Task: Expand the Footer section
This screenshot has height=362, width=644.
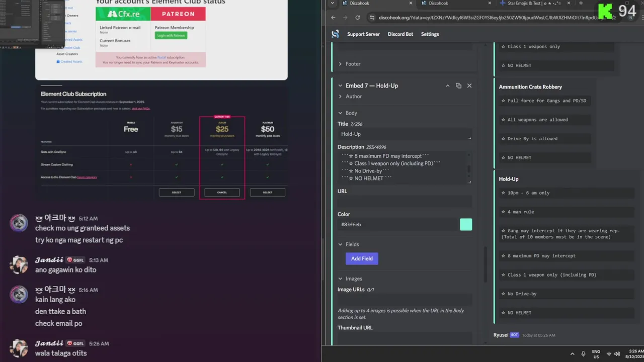Action: (x=340, y=64)
